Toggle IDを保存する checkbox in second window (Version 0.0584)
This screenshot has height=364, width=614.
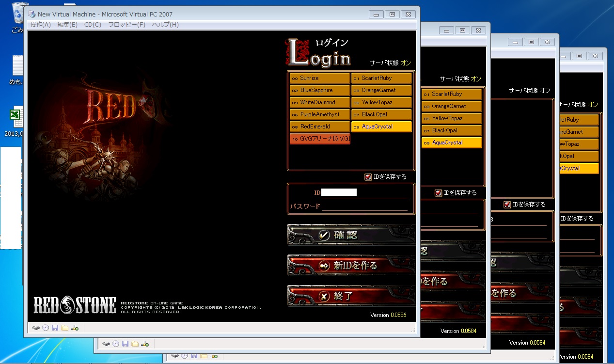pos(439,193)
